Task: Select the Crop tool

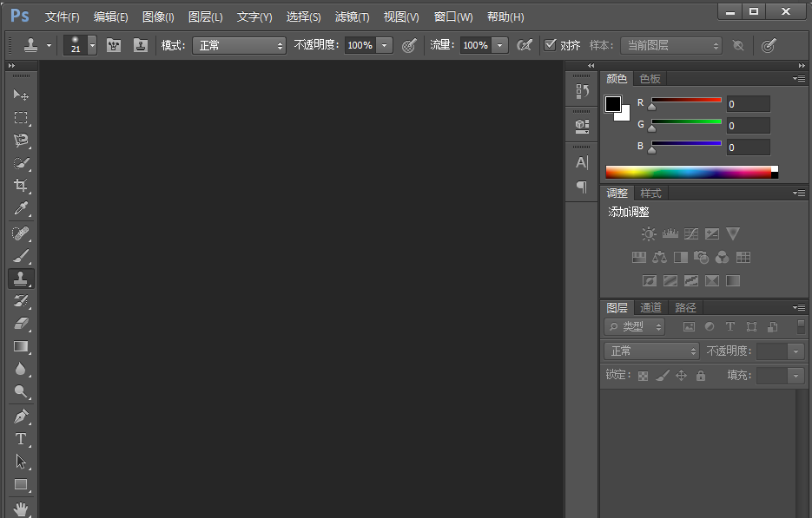Action: point(22,186)
